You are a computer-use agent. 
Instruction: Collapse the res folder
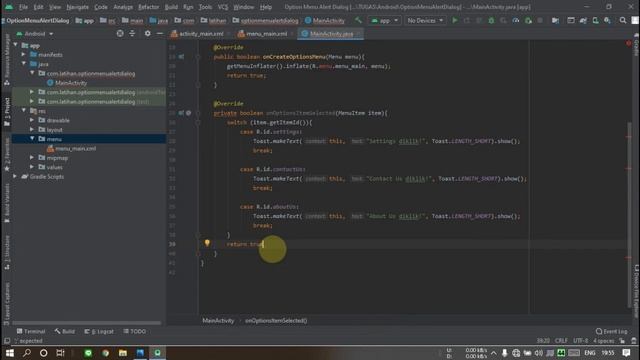click(24, 111)
